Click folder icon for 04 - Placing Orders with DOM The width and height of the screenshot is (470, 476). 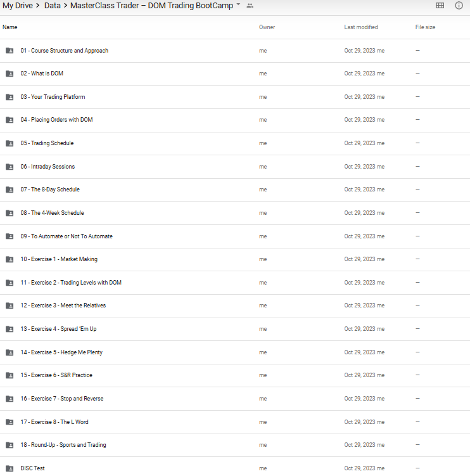(10, 120)
